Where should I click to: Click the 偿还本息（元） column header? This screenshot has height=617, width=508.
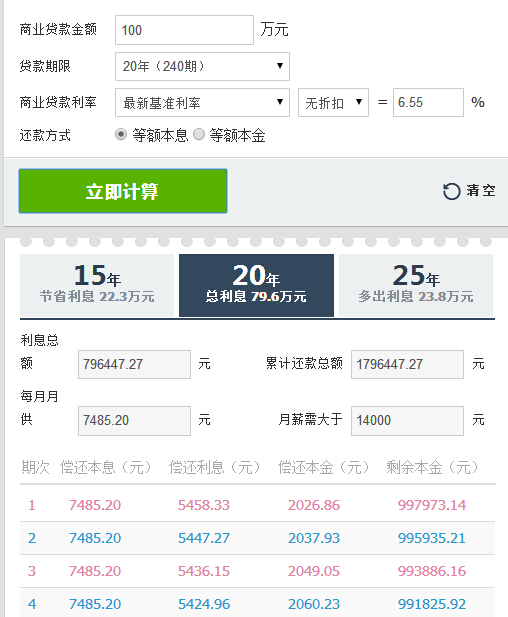105,467
